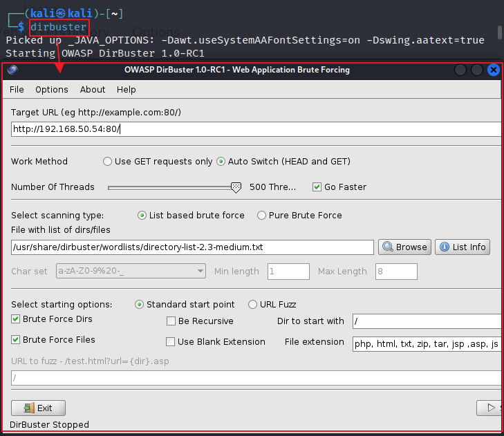
Task: Open the File menu
Action: coord(17,89)
